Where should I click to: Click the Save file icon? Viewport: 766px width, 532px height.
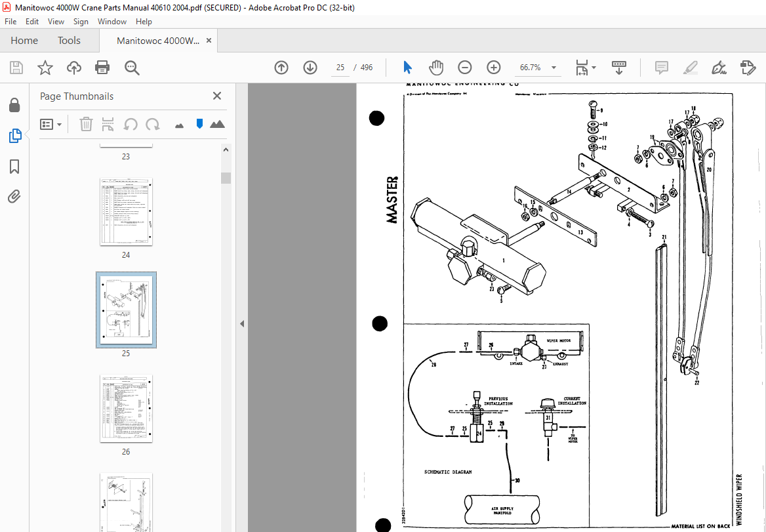point(16,68)
